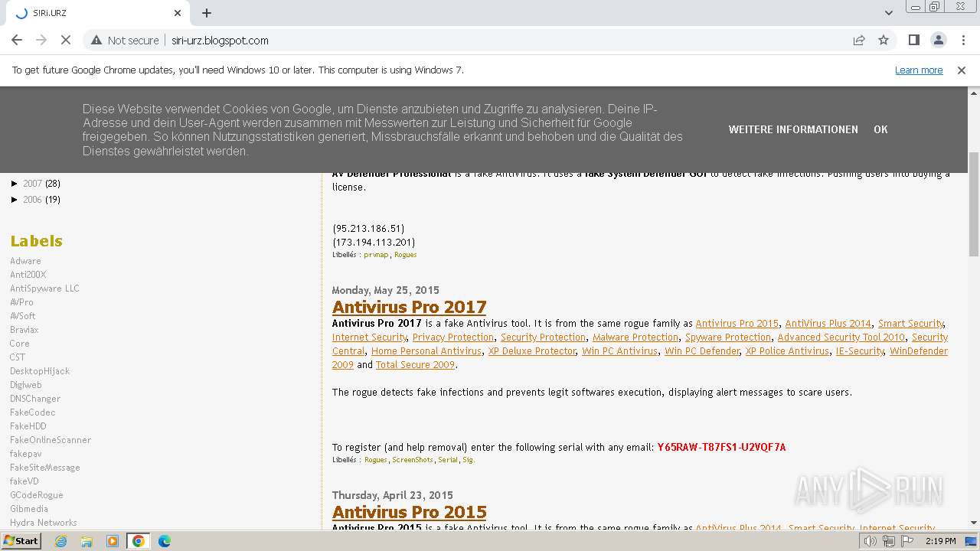Viewport: 980px width, 551px height.
Task: Open the DesktopHijack label
Action: [x=40, y=371]
